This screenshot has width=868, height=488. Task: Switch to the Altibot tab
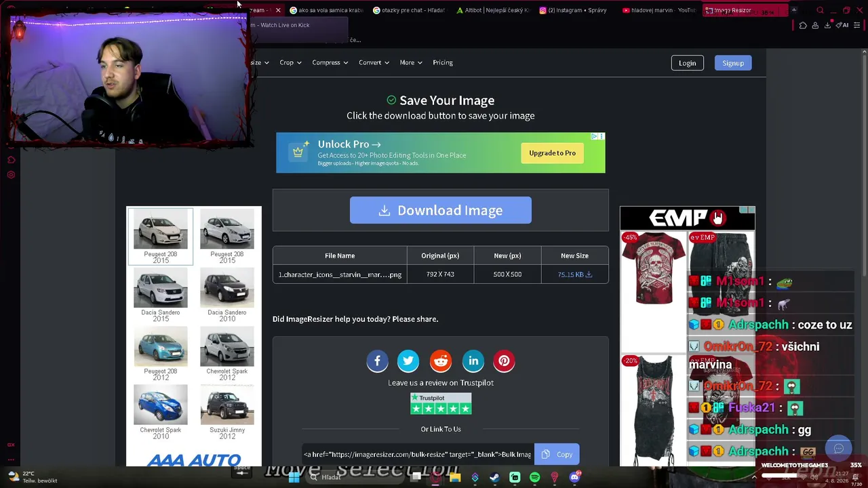[493, 10]
